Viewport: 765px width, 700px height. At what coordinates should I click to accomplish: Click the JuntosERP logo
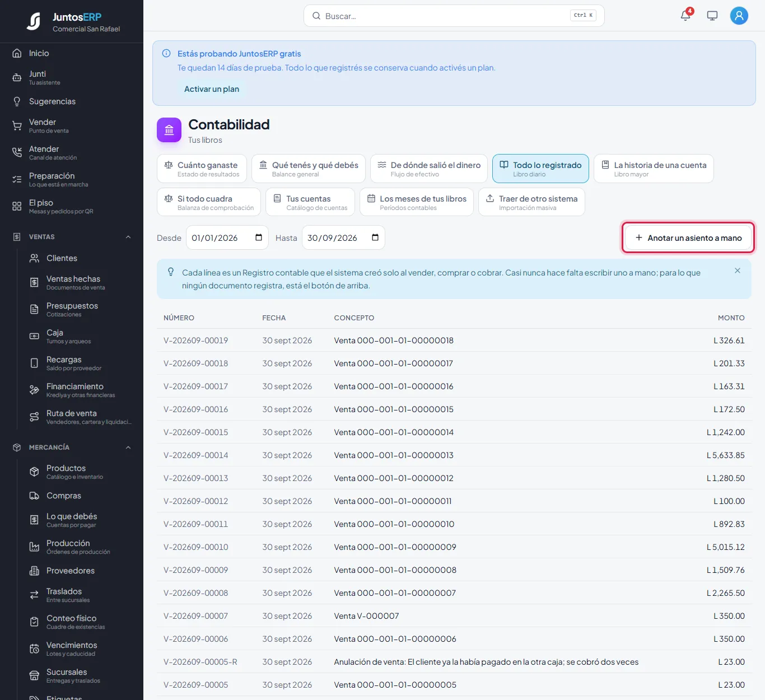tap(34, 21)
